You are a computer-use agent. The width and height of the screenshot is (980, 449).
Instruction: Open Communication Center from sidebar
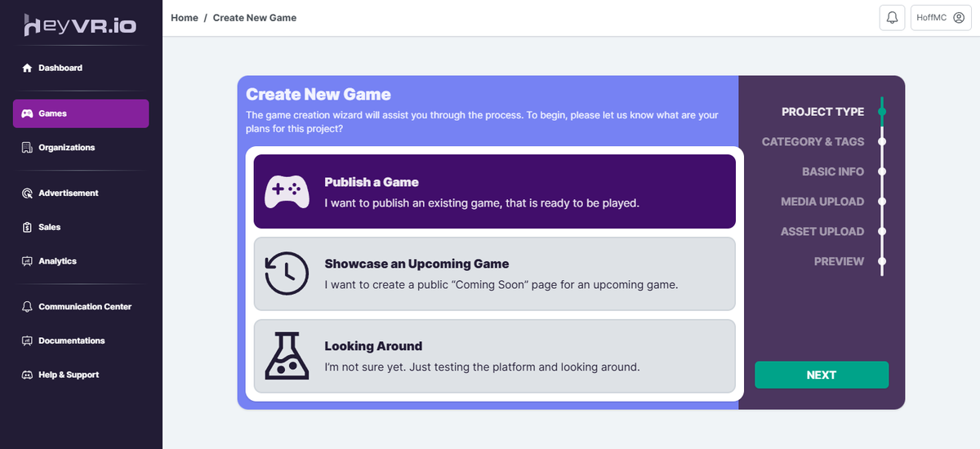point(81,307)
